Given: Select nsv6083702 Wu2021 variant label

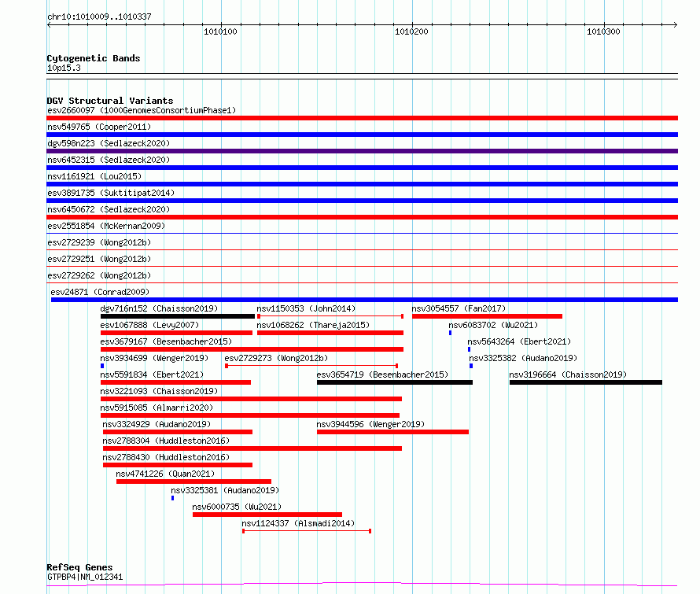Looking at the screenshot, I should pos(493,325).
